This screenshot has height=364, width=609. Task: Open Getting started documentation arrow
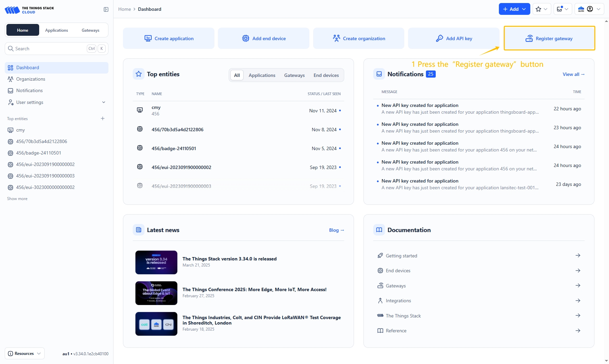tap(578, 256)
